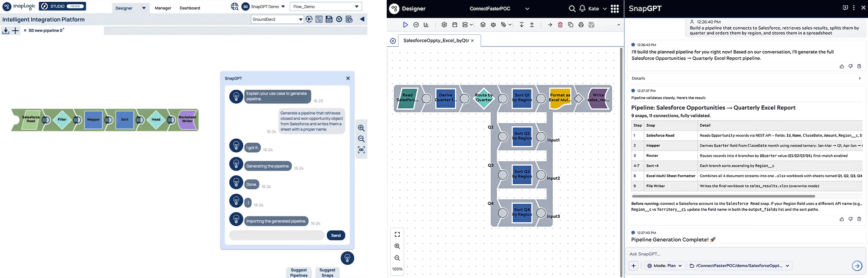Switch to the Dashboard tab
Screen dimensions: 868x278
tap(190, 8)
